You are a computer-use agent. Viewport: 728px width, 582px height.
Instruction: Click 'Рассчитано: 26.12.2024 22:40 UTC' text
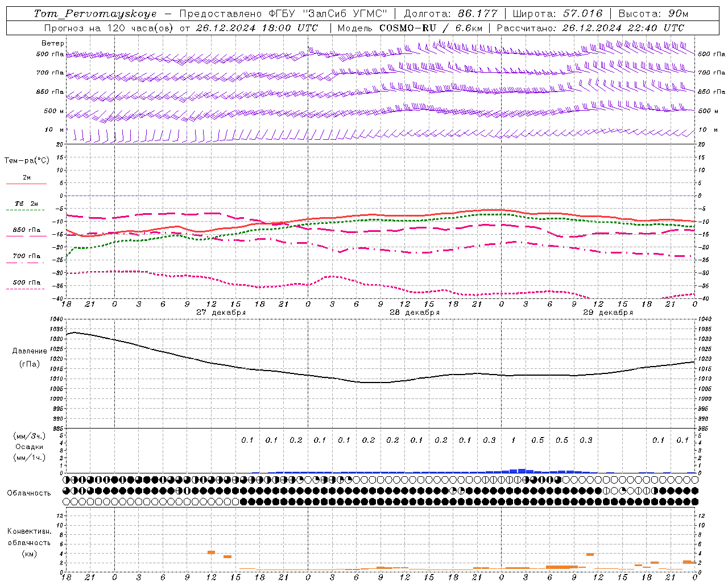[x=590, y=28]
